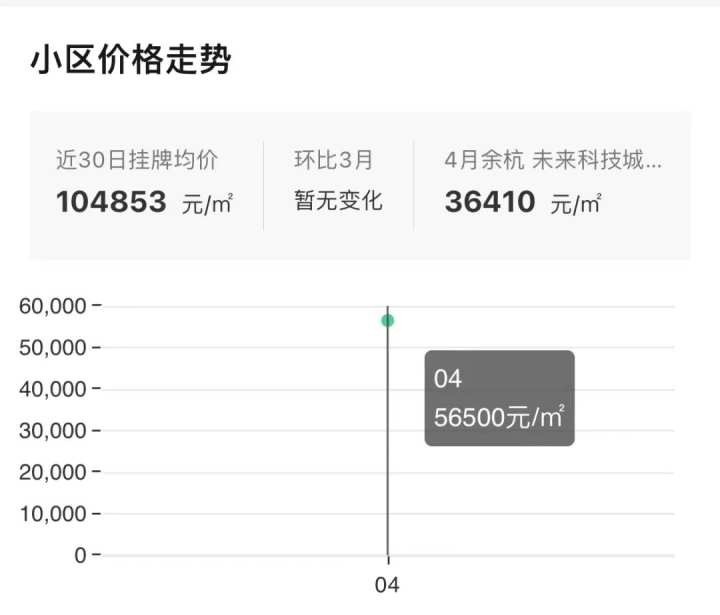
Task: Click the vertical indicator line on chart
Action: 388,431
